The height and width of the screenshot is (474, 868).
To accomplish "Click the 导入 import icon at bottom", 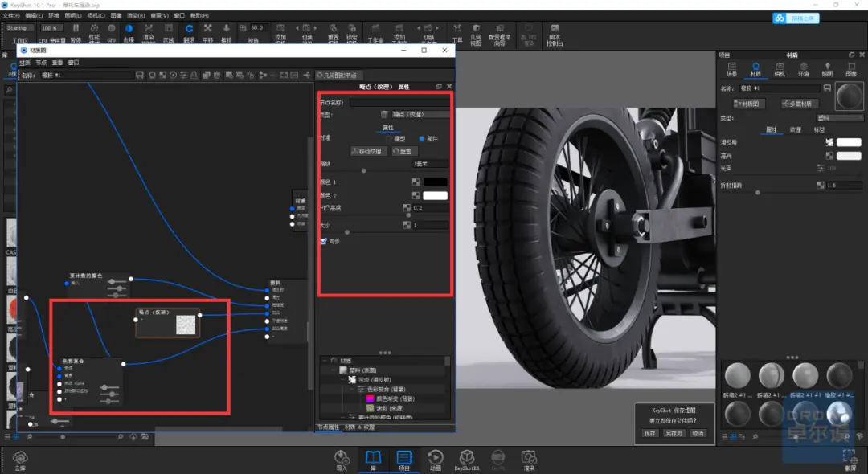I will click(342, 460).
